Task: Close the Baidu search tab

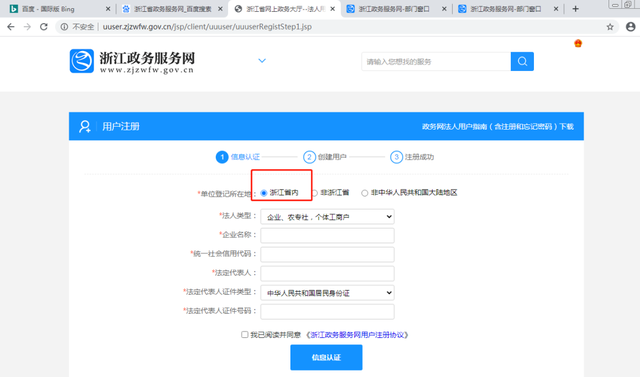Action: tap(220, 9)
